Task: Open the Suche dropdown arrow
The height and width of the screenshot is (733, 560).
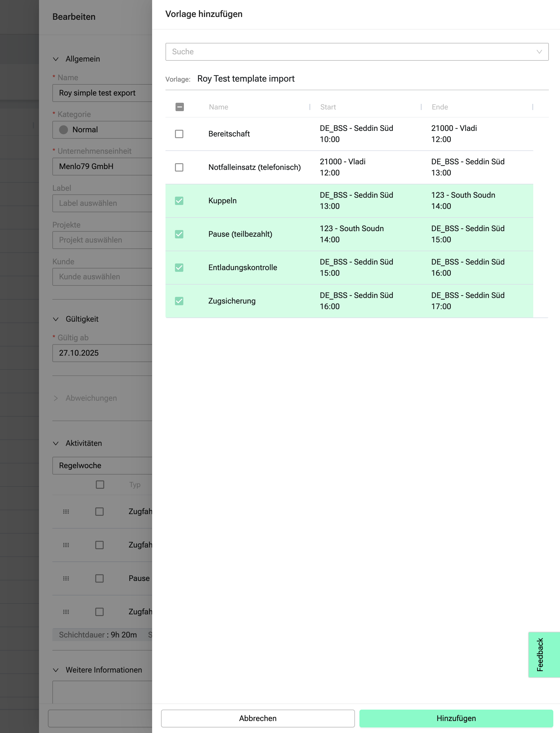Action: pyautogui.click(x=539, y=52)
